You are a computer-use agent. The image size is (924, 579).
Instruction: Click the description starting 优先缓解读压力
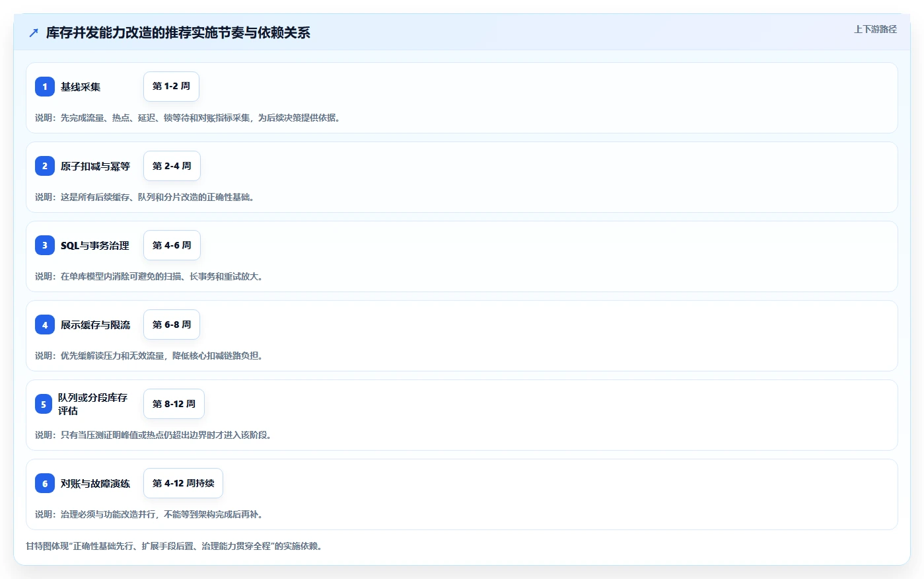click(x=149, y=356)
